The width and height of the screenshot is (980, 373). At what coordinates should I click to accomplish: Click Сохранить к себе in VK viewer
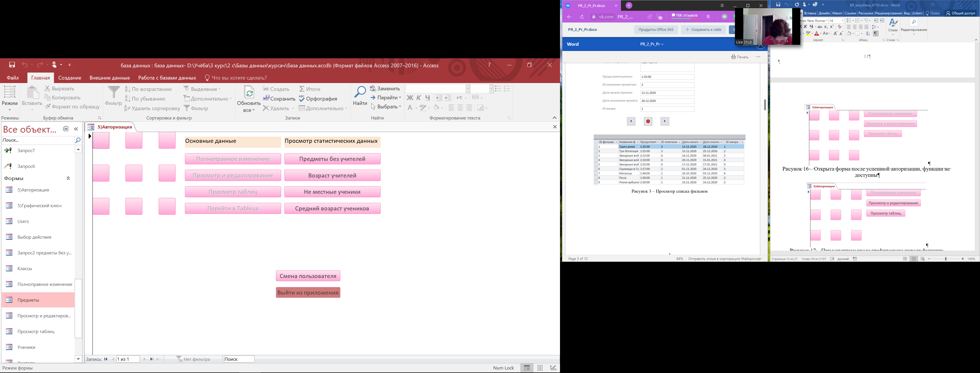click(x=703, y=30)
